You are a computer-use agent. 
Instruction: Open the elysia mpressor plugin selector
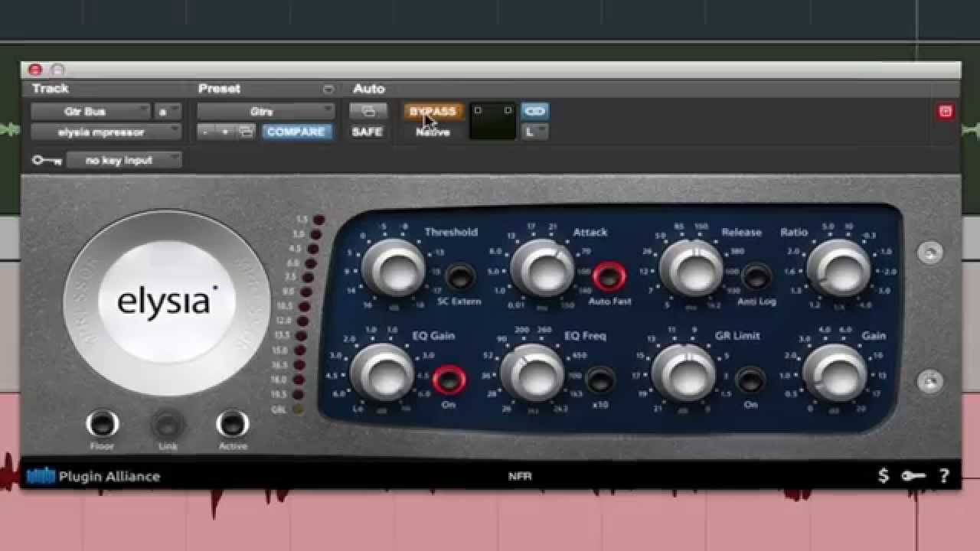pyautogui.click(x=106, y=132)
